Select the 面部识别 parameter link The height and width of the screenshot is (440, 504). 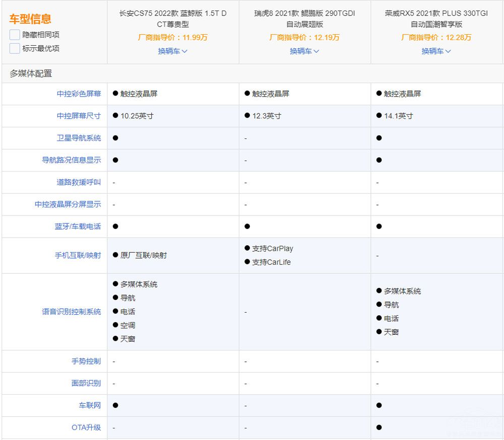[86, 383]
